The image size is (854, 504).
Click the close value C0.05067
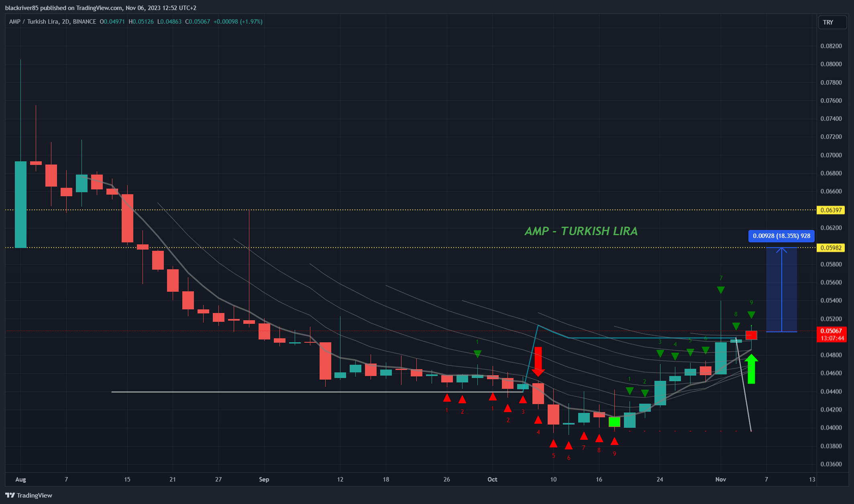(198, 22)
